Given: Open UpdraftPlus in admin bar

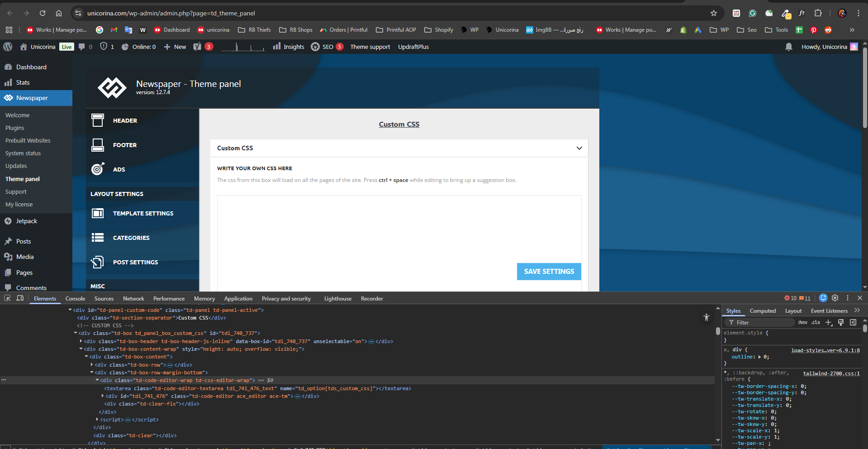Looking at the screenshot, I should (x=413, y=47).
